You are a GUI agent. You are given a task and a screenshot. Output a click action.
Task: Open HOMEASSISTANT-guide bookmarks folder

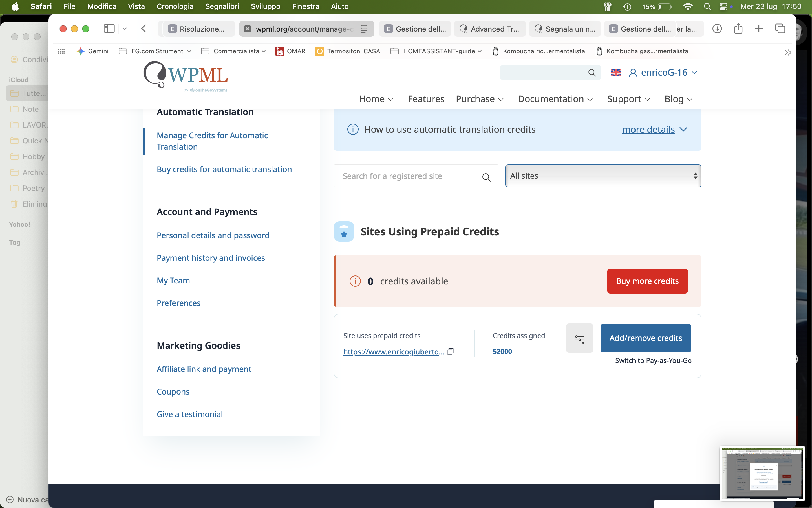click(436, 51)
